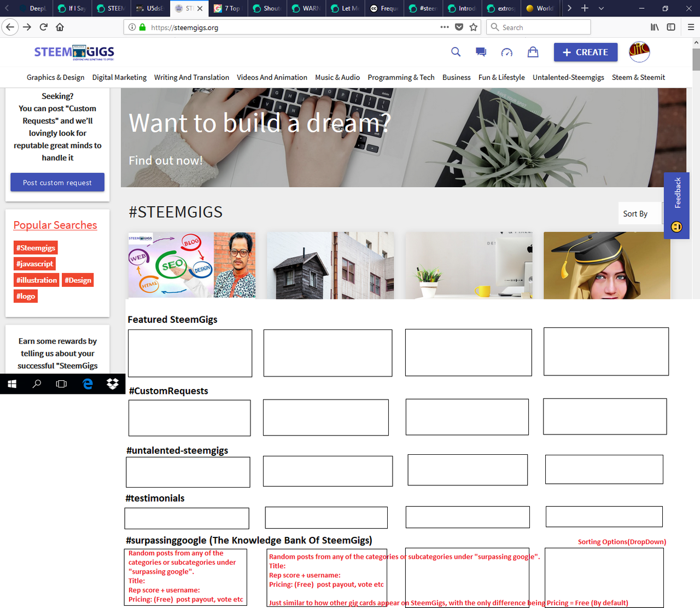The image size is (700, 608).
Task: Bookmark this page with star icon
Action: click(x=474, y=27)
